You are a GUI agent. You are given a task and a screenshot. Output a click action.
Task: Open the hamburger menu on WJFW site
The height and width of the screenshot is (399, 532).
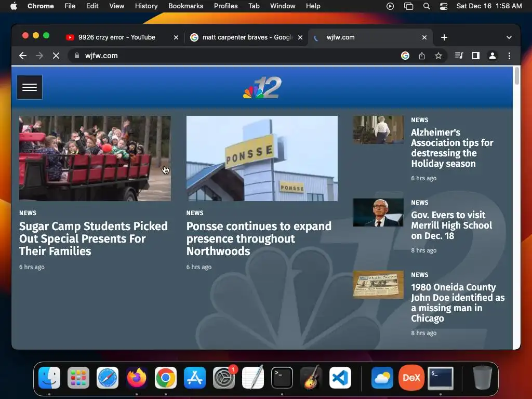[30, 87]
